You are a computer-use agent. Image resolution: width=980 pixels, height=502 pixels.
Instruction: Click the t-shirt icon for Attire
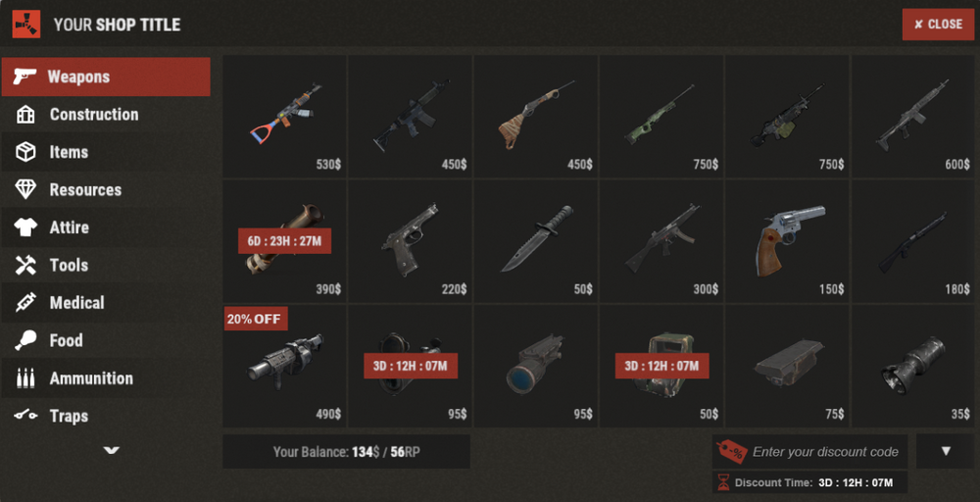pos(25,227)
